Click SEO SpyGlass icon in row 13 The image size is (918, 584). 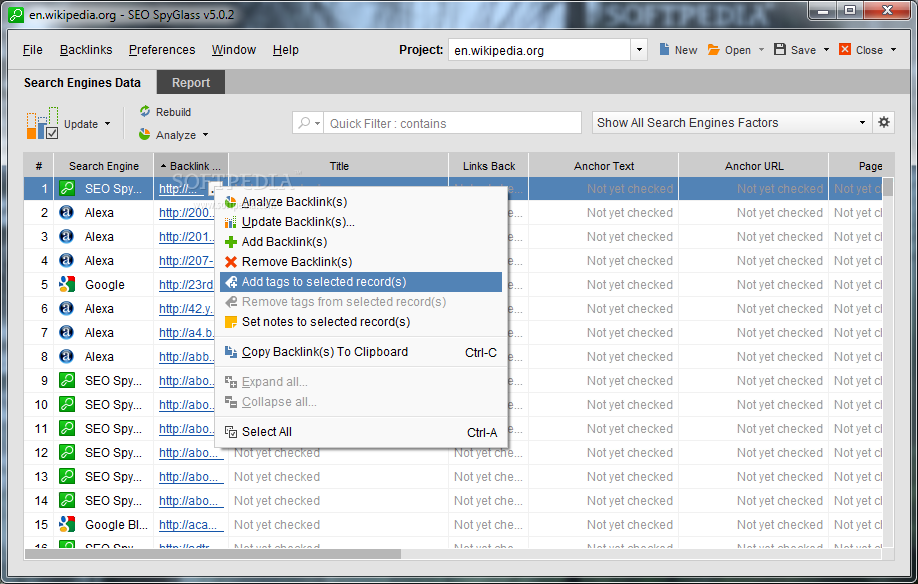pyautogui.click(x=67, y=476)
